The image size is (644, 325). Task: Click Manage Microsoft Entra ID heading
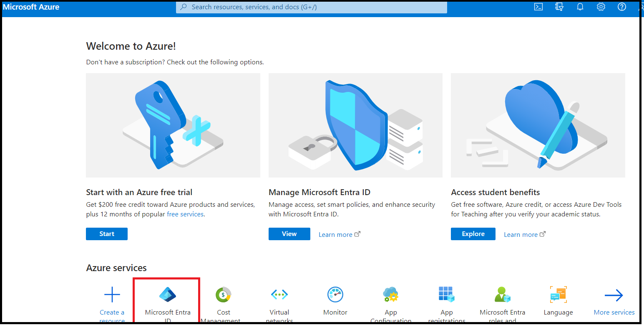tap(319, 192)
